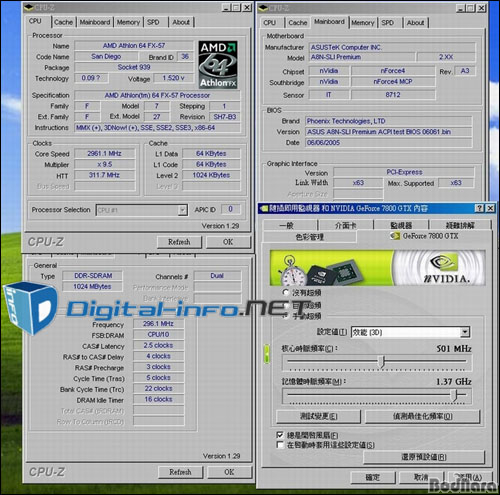The height and width of the screenshot is (495, 500).
Task: Switch to the 色彩管理 tab
Action: pyautogui.click(x=310, y=237)
